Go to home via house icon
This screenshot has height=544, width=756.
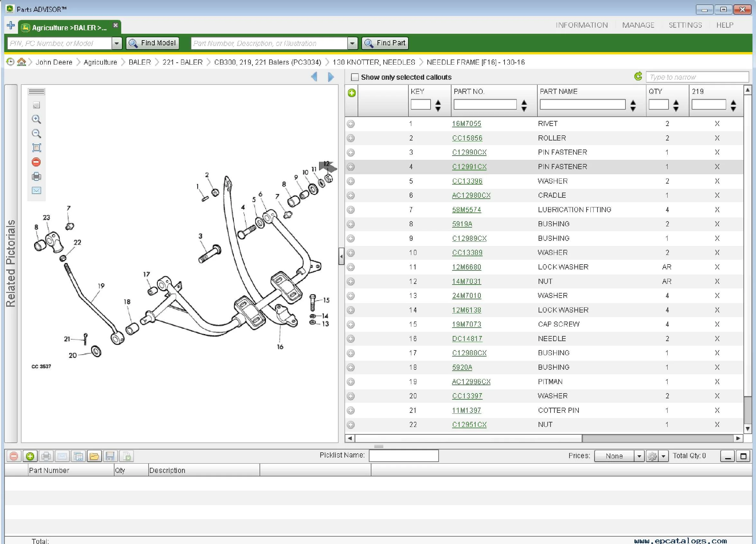[21, 62]
